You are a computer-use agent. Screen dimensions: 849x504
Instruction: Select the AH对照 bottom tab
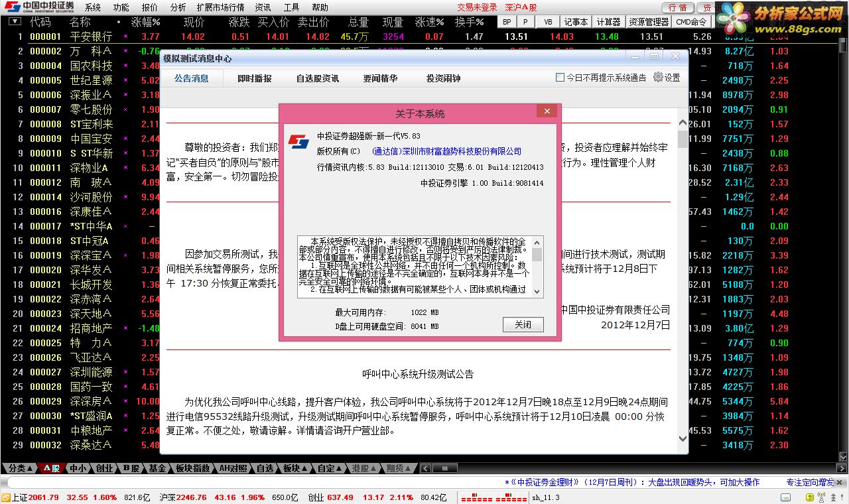click(x=233, y=468)
